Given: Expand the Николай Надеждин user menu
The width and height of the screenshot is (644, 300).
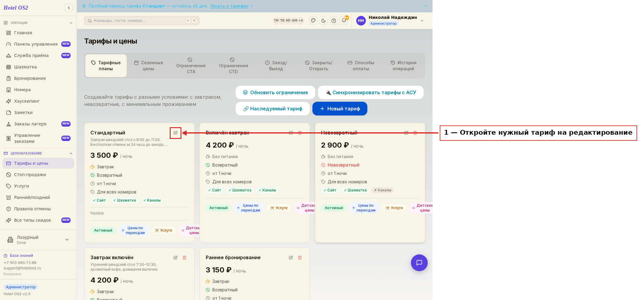Looking at the screenshot, I should pos(422,20).
